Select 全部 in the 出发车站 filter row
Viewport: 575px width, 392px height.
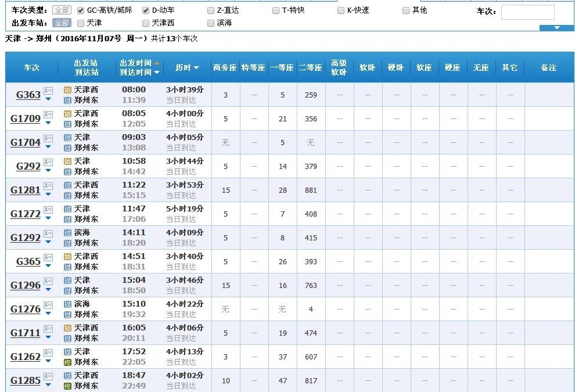pos(62,23)
